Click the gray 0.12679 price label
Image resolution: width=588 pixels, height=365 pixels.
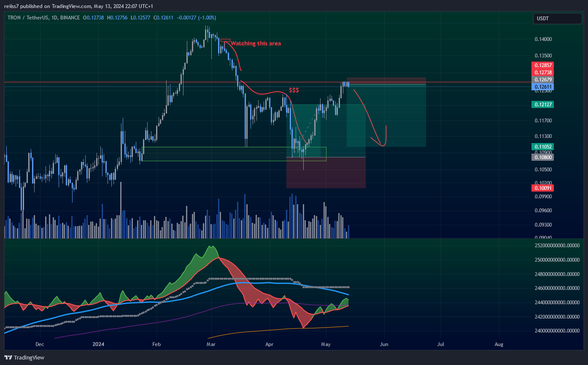click(543, 80)
